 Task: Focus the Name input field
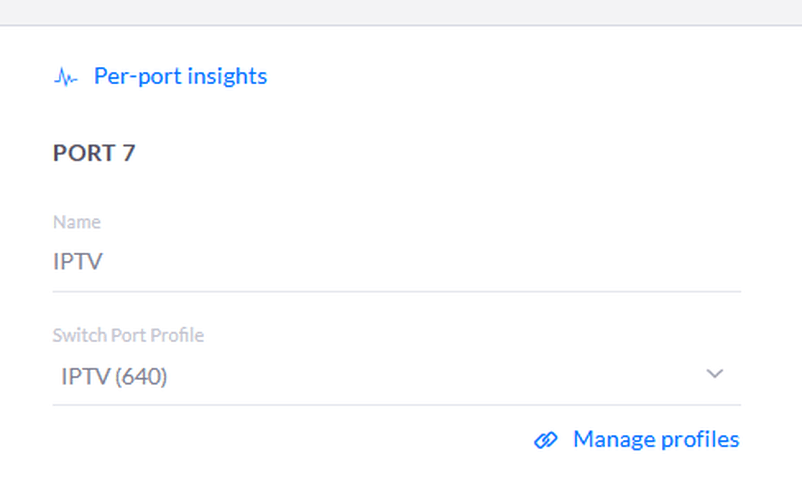click(397, 262)
